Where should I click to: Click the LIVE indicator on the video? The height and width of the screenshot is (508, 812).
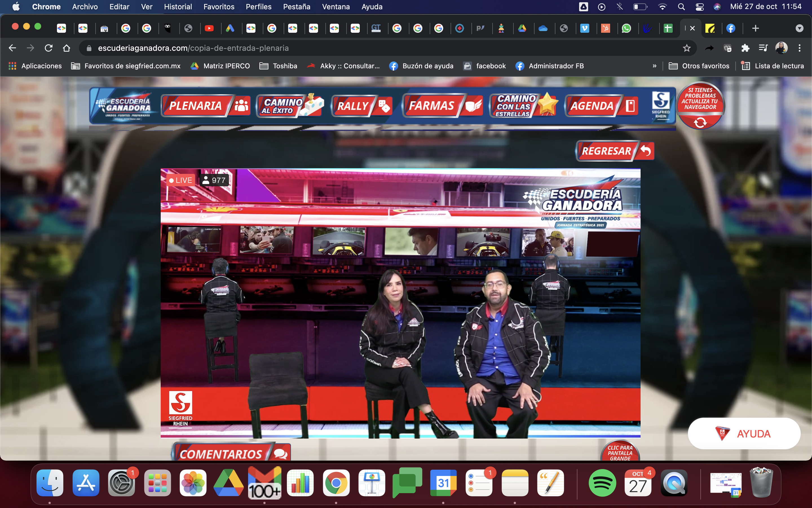[180, 180]
